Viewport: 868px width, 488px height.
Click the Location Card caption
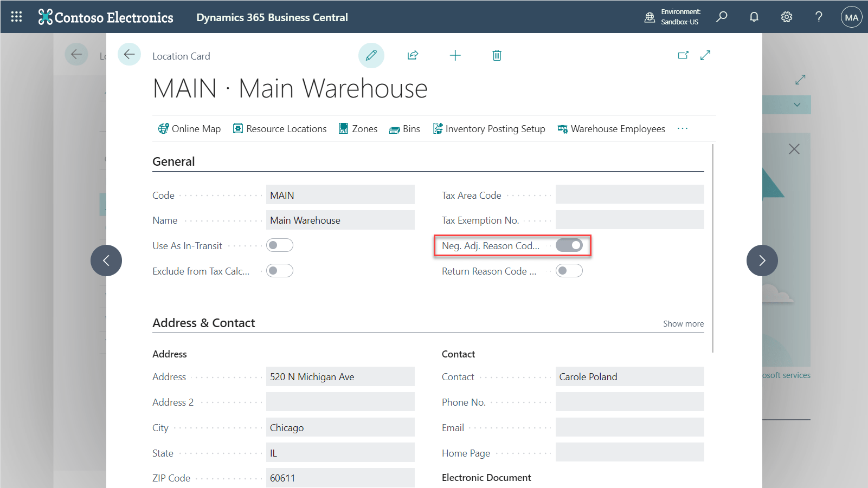pyautogui.click(x=181, y=56)
